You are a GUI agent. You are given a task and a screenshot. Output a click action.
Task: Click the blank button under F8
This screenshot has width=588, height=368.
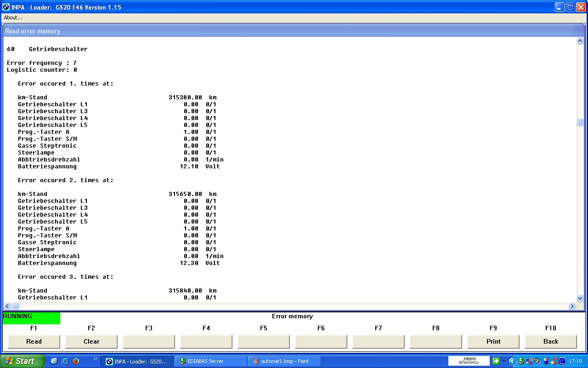(x=436, y=341)
